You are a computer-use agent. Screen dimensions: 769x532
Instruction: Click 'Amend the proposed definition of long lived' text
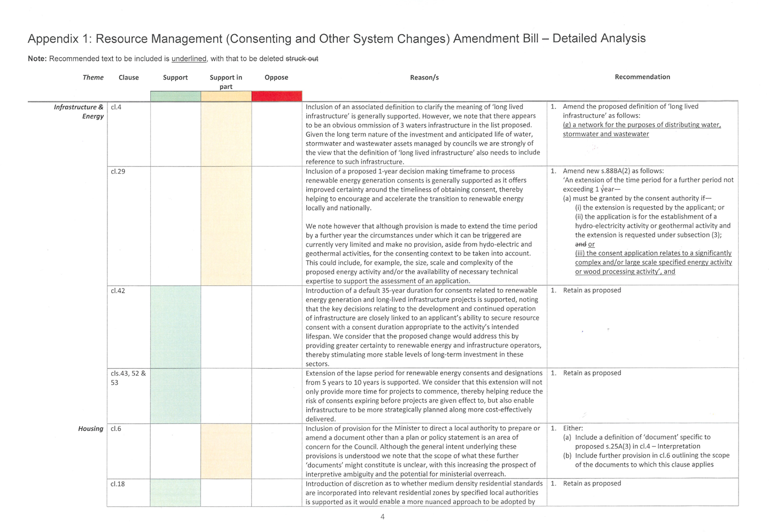pos(631,111)
